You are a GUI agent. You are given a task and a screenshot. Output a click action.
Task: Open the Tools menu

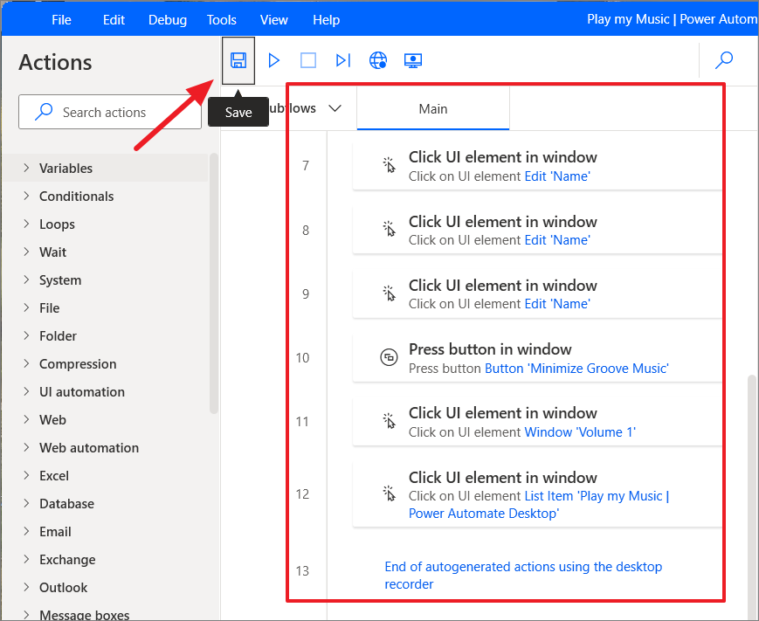(x=222, y=20)
